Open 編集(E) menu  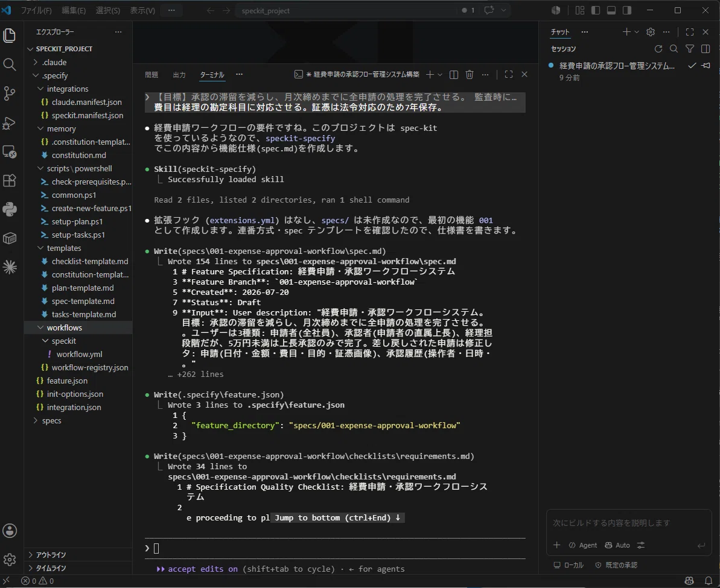pyautogui.click(x=74, y=10)
